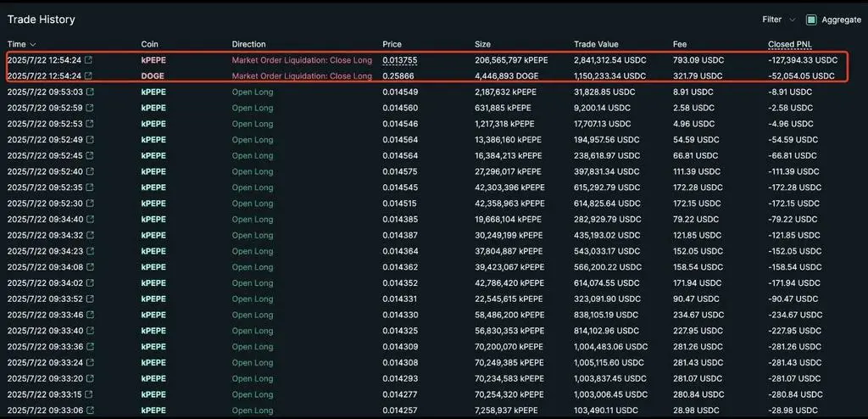Click the Fee column header

coord(680,44)
